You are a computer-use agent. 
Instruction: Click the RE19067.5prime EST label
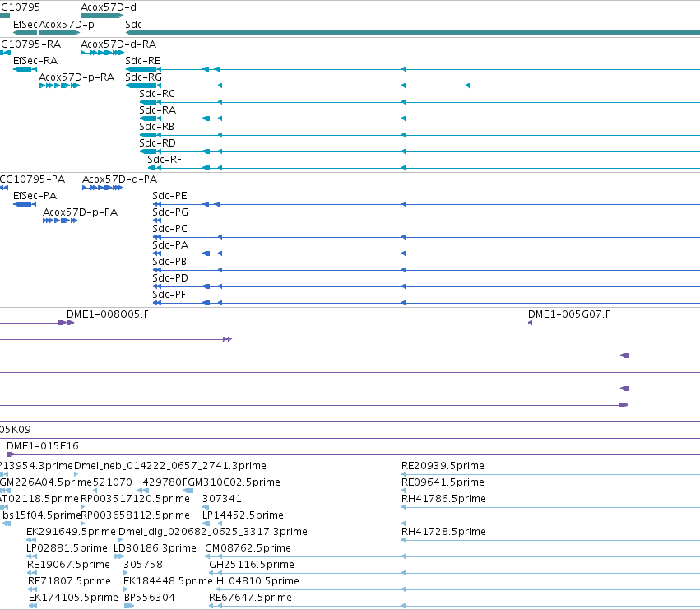[x=68, y=565]
